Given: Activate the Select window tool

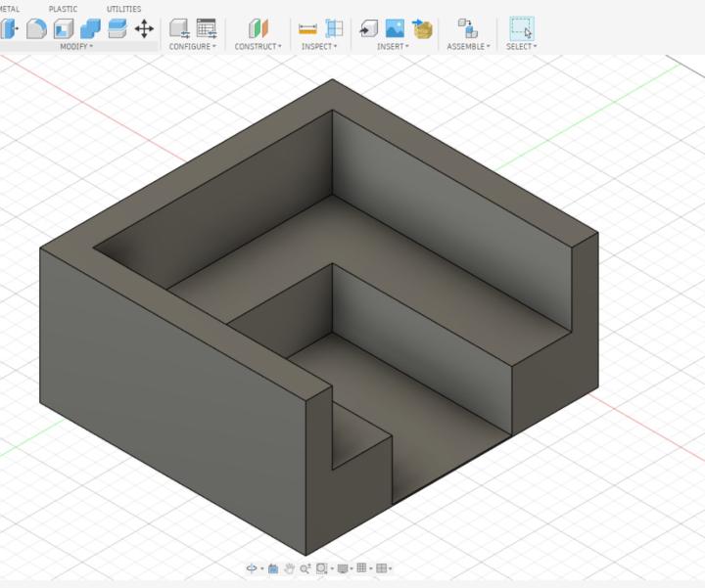Looking at the screenshot, I should point(522,28).
